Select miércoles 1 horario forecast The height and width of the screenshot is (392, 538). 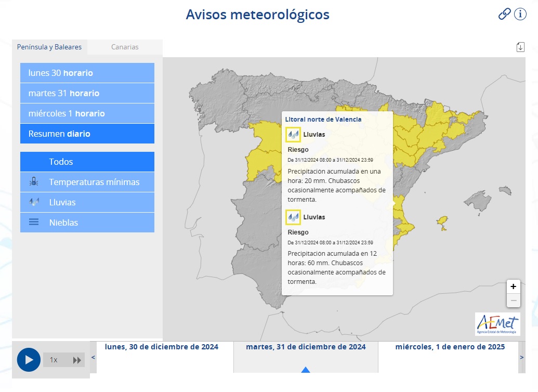[x=87, y=113]
